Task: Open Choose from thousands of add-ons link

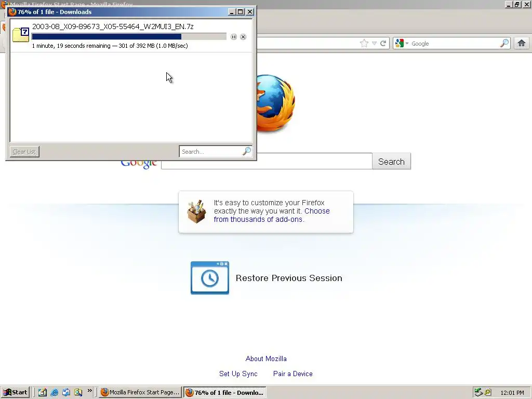Action: pyautogui.click(x=271, y=215)
